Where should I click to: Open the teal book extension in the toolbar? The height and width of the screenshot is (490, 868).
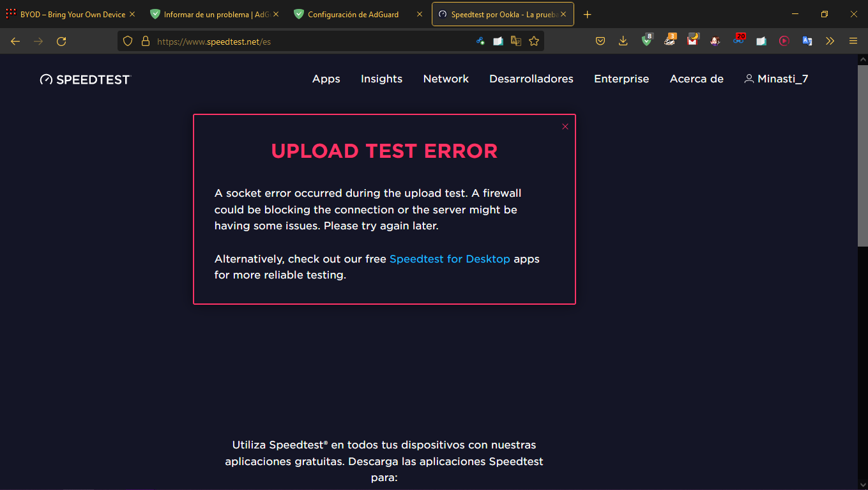pos(761,41)
